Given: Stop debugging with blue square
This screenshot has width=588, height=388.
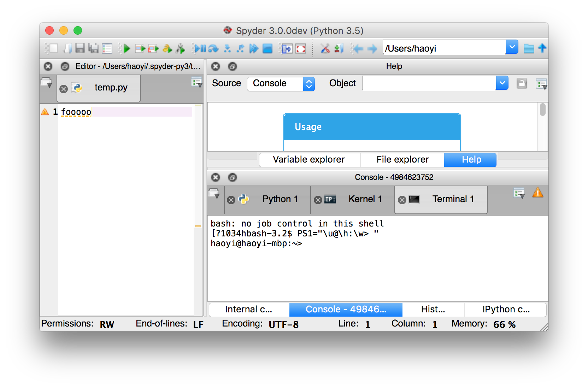Looking at the screenshot, I should [x=267, y=48].
